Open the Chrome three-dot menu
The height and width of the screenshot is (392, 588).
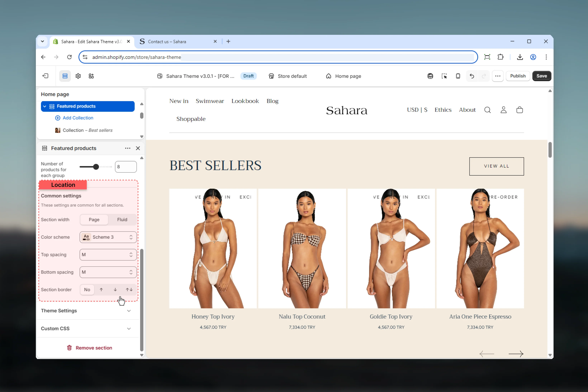(546, 57)
